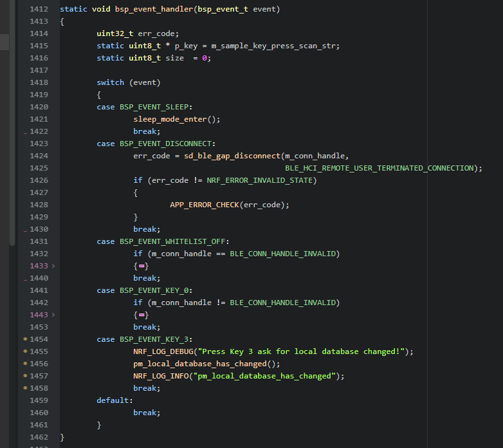Image resolution: width=503 pixels, height=448 pixels.
Task: Expand the folded block at line 1433
Action: pos(53,266)
